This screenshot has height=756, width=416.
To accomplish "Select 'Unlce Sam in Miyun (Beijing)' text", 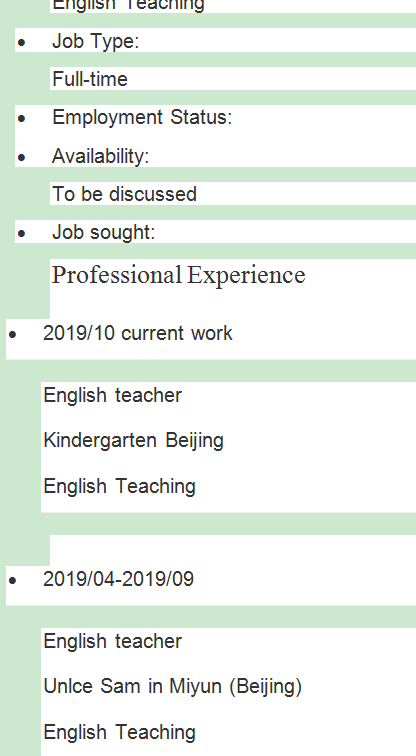I will click(173, 687).
